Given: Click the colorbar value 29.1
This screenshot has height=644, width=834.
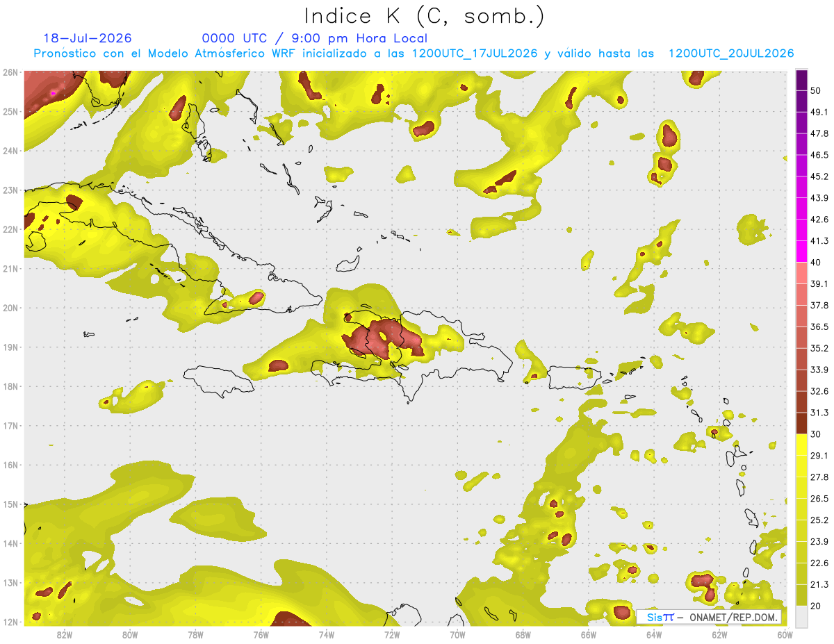Looking at the screenshot, I should [819, 456].
